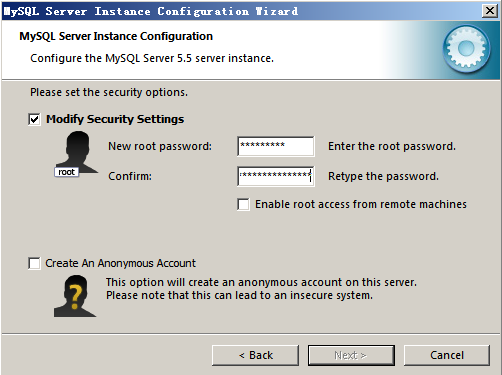
Task: Click the root user silhouette icon
Action: [78, 152]
